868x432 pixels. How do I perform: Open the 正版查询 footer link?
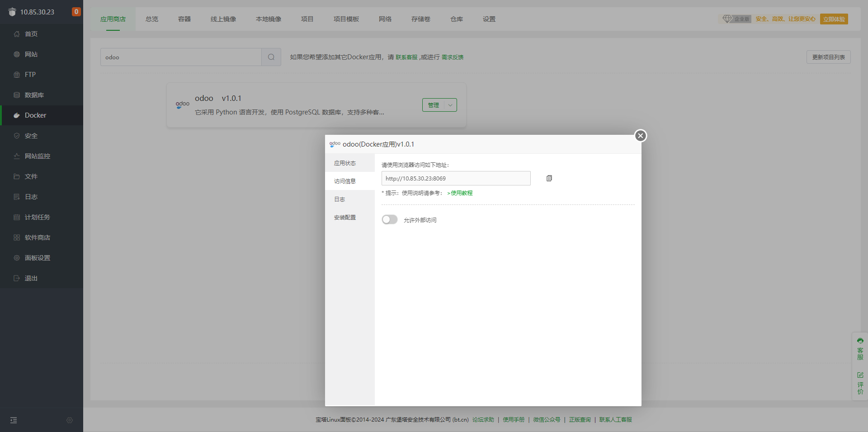580,420
